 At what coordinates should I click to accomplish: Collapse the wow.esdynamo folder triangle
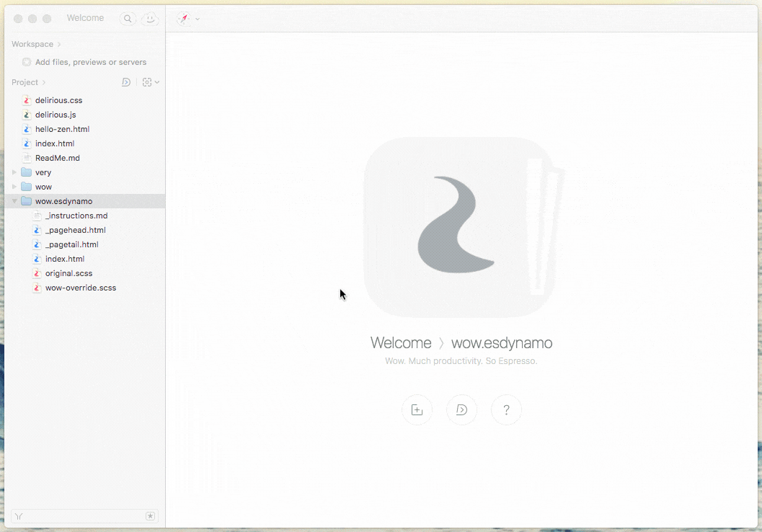click(x=14, y=201)
